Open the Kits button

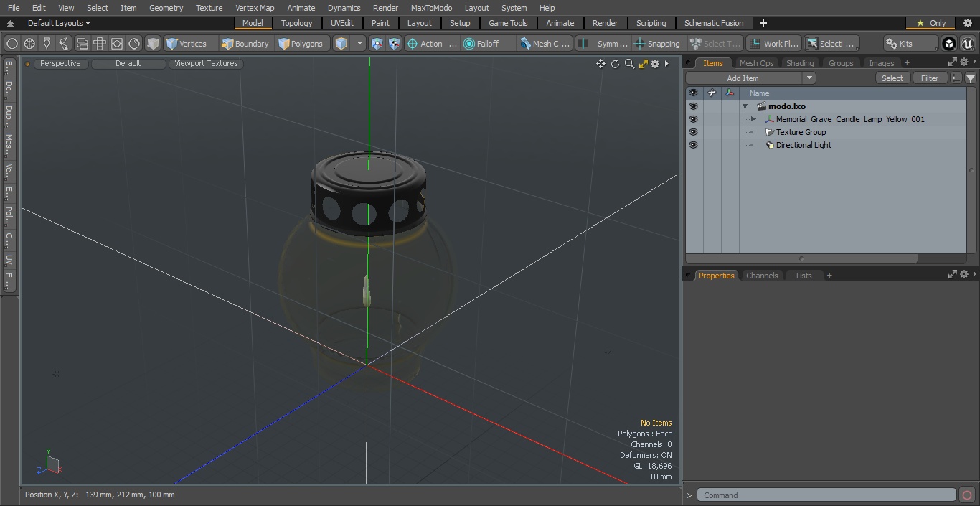[910, 44]
